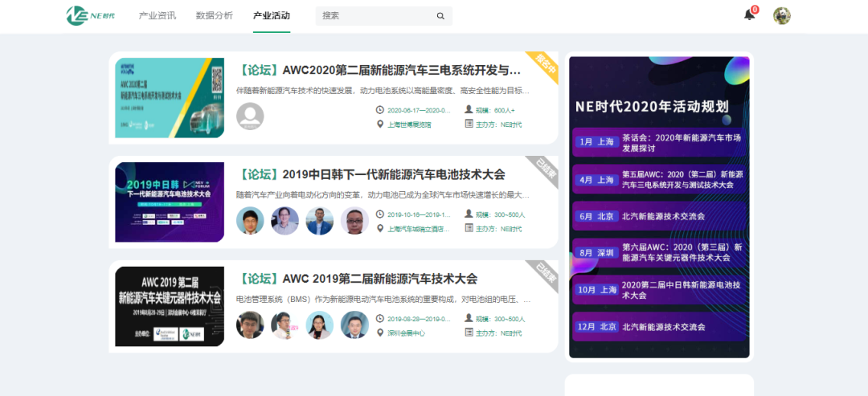
Task: Open 2019中日韩 forum banner thumbnail
Action: coord(170,202)
